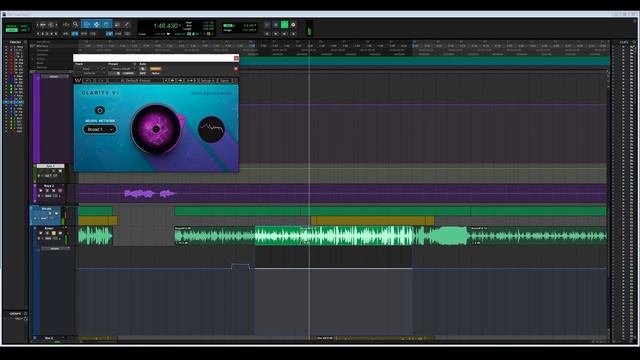Select the Trim tool in edit toolbar
This screenshot has width=640, height=360.
(87, 24)
